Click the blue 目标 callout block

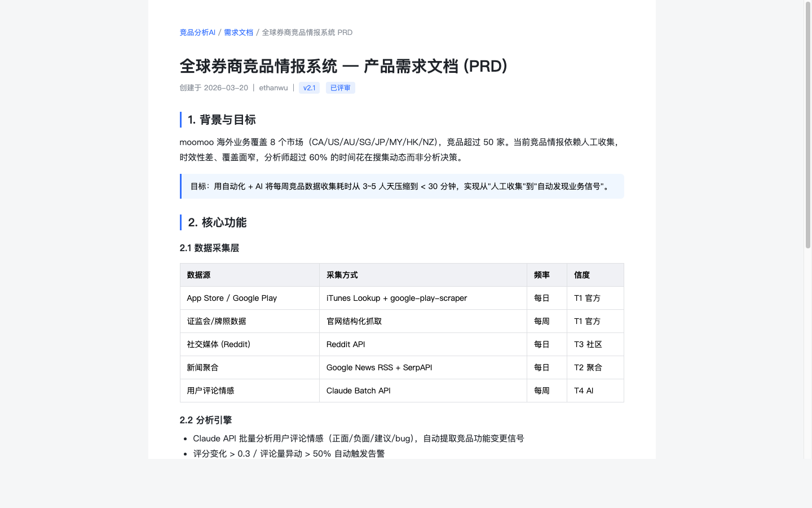click(401, 186)
